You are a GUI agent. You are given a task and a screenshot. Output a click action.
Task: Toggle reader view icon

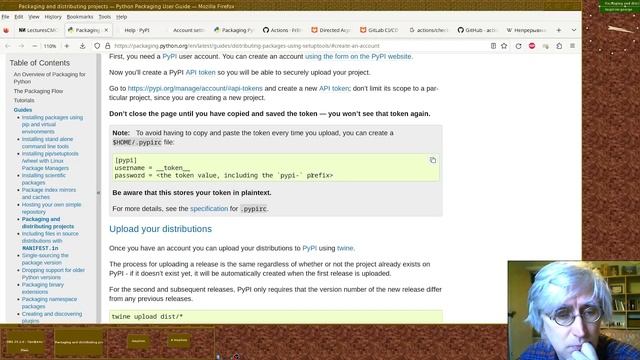(493, 46)
